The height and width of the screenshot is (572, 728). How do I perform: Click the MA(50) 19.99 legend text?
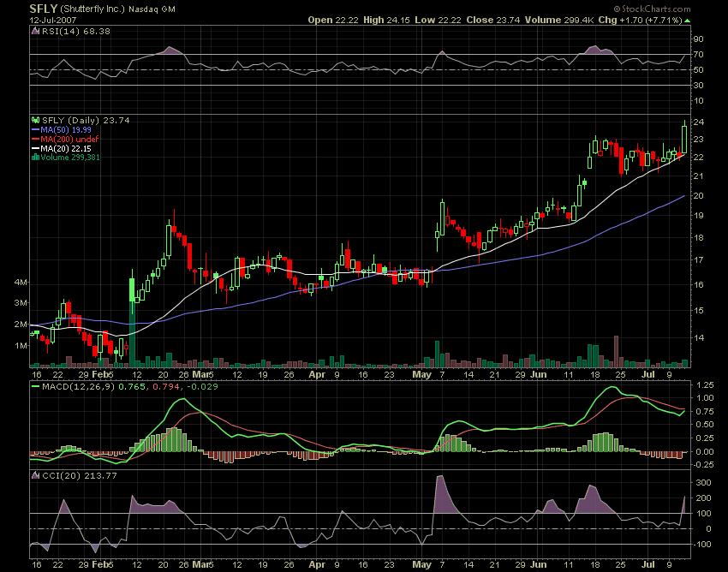click(x=66, y=130)
